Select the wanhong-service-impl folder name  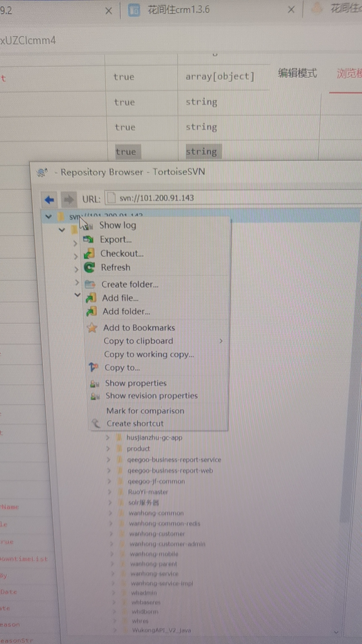(162, 583)
